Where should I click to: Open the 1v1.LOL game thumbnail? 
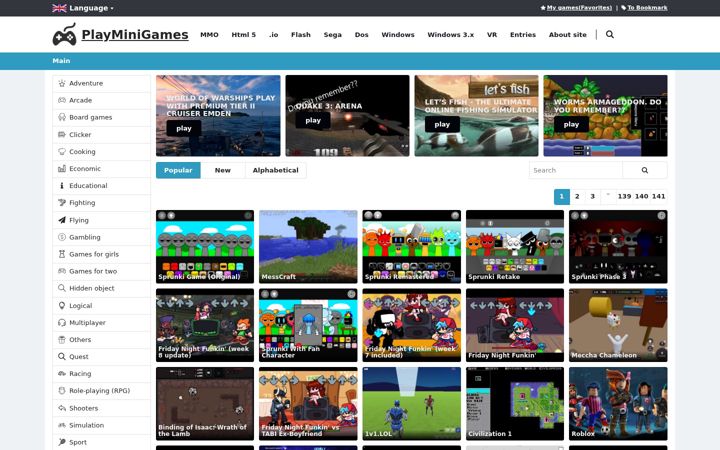pyautogui.click(x=411, y=404)
